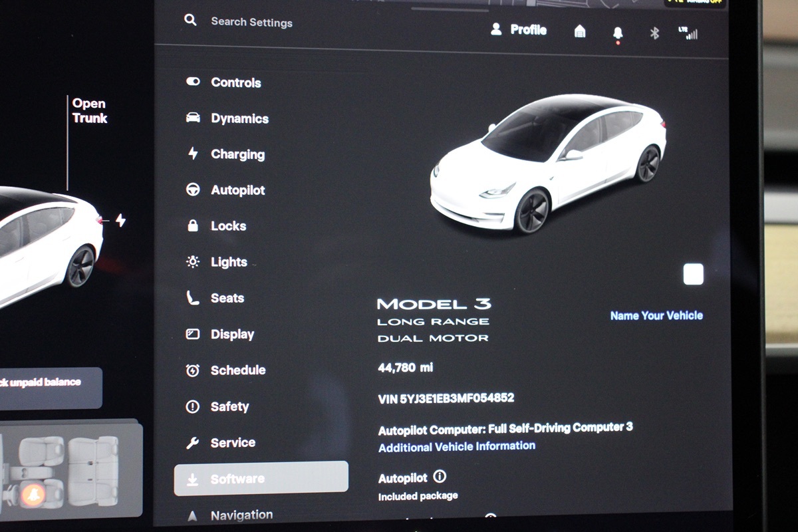Click the Autopilot info circle icon
Screen dimensions: 798x532
point(440,476)
